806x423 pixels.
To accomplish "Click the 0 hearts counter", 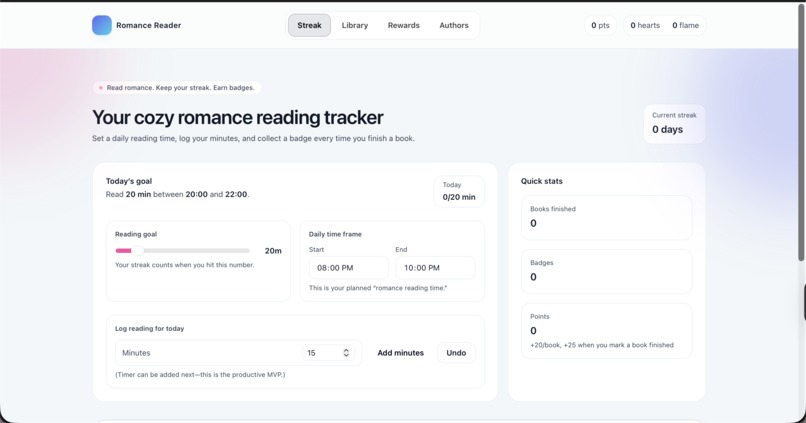I will pos(645,25).
